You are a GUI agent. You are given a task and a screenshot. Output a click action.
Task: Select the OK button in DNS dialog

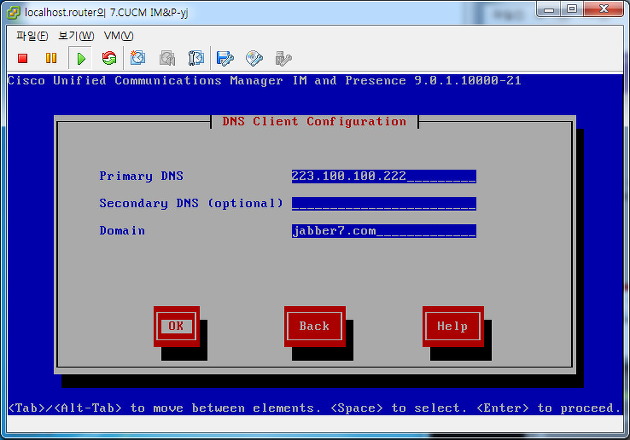[176, 326]
